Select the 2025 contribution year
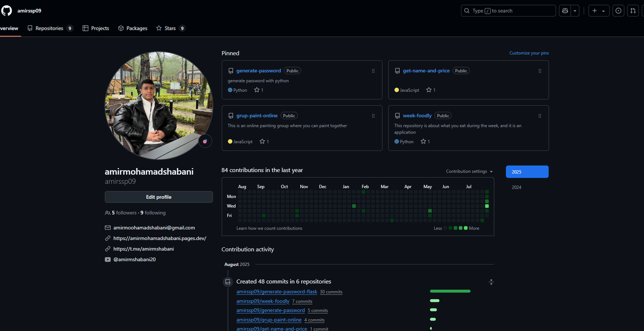The image size is (644, 331). tap(527, 172)
